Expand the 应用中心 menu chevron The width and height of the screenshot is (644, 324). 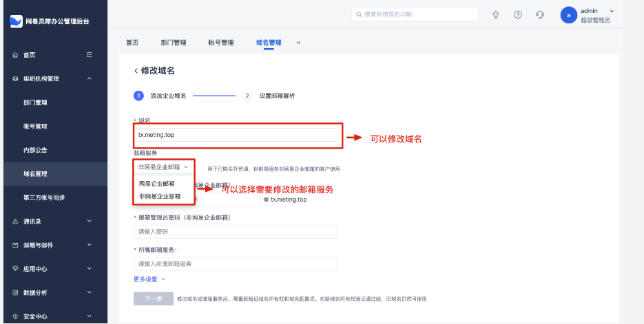90,269
